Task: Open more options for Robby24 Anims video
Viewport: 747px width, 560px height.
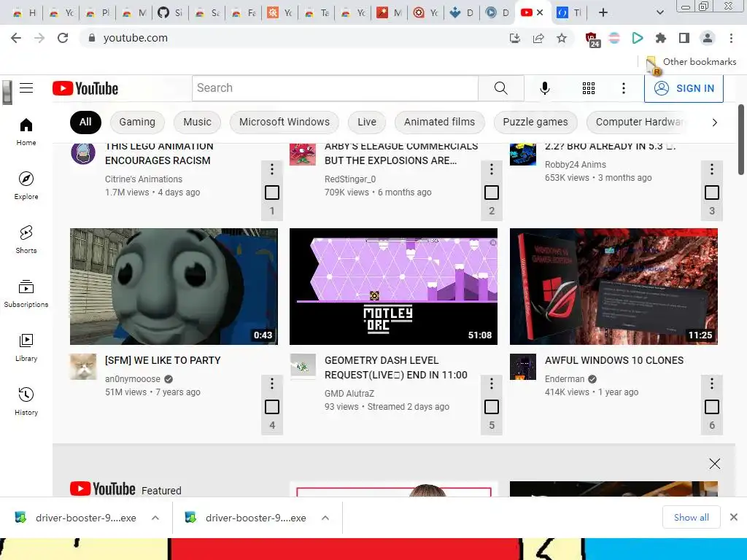Action: [x=712, y=168]
